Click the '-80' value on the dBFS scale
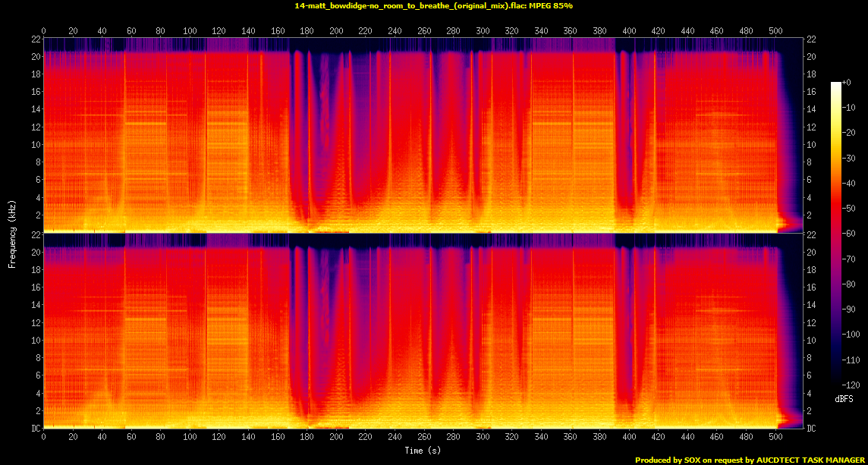Screen dimensions: 868x465 [848, 284]
